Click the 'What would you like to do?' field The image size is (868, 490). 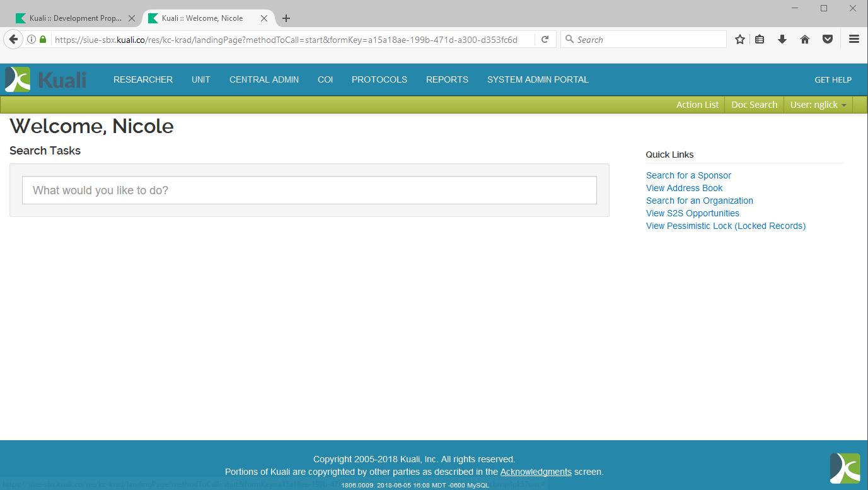pyautogui.click(x=309, y=190)
